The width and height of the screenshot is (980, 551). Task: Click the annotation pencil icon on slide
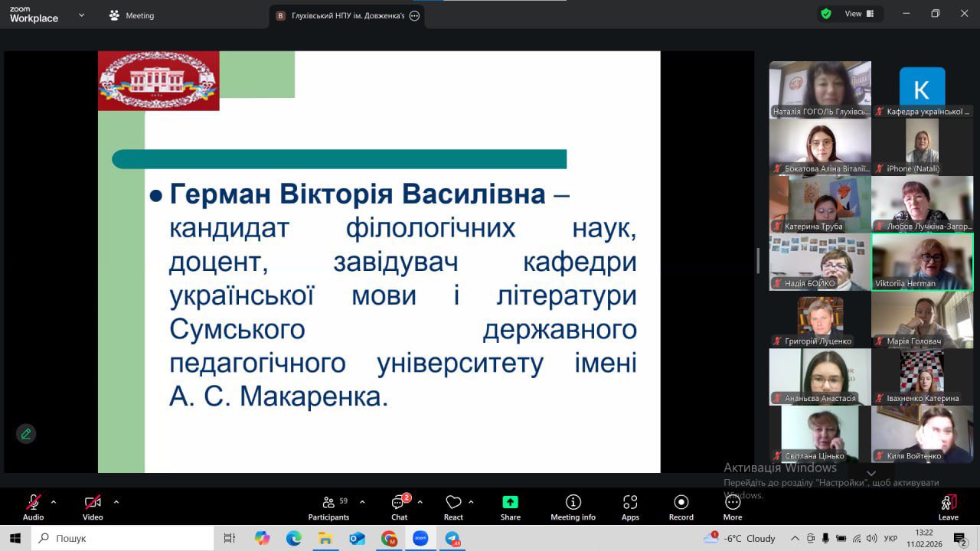26,434
